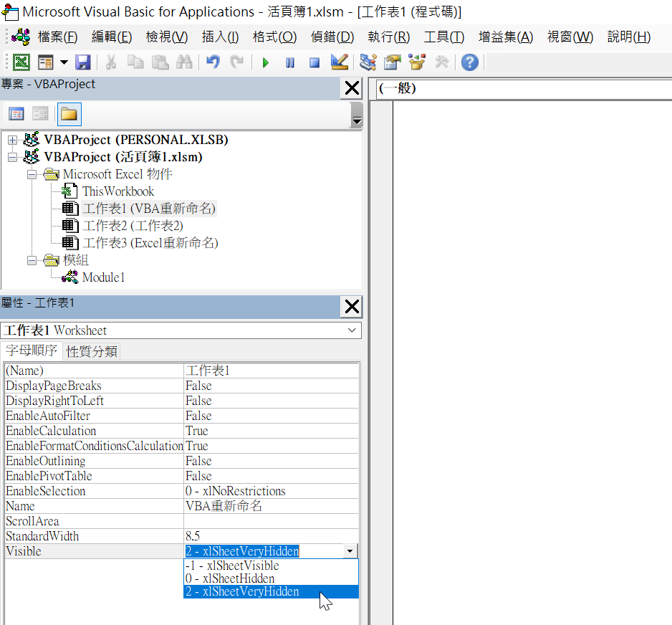Open Object Browser toolbar icon
Screen dimensions: 672x625
tap(417, 62)
